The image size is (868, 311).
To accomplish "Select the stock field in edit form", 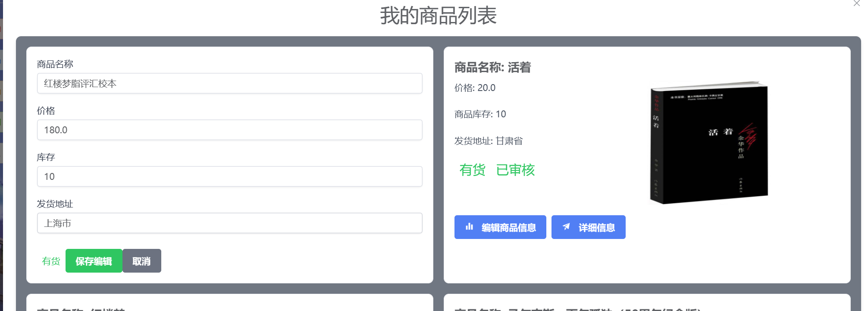I will tap(229, 176).
